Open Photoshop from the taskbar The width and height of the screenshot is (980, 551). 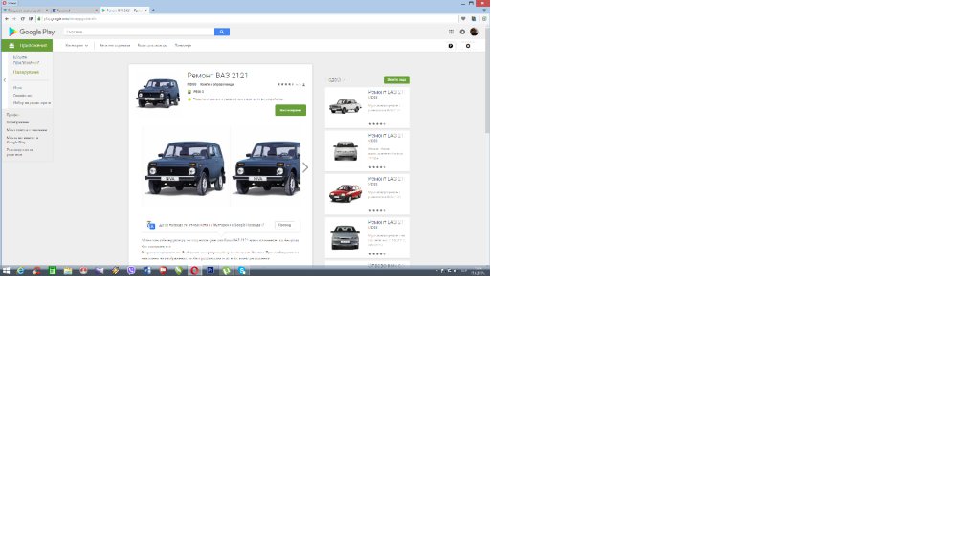click(x=211, y=271)
